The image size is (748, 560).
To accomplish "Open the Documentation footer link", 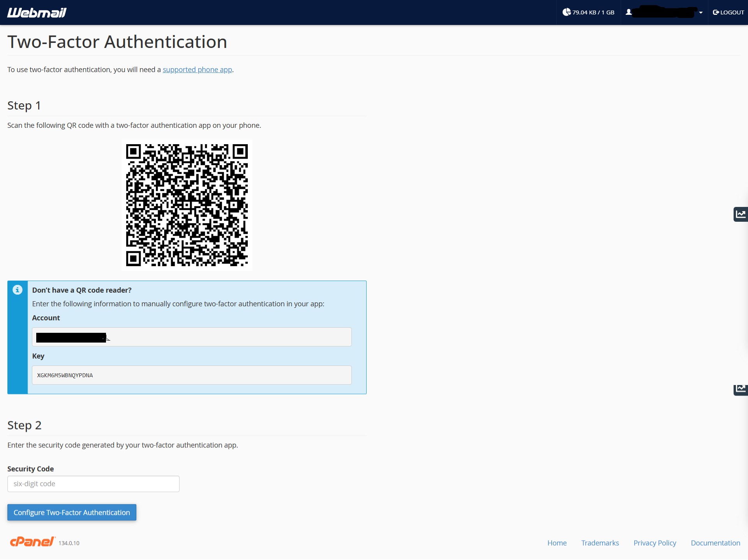I will (715, 543).
